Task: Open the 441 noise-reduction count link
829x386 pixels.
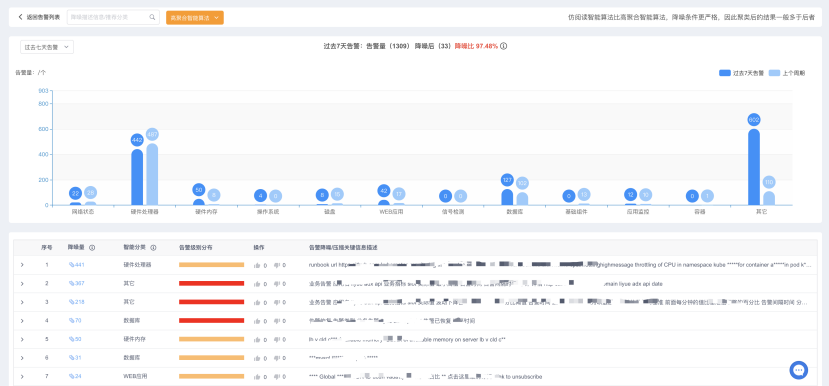Action: pos(77,265)
